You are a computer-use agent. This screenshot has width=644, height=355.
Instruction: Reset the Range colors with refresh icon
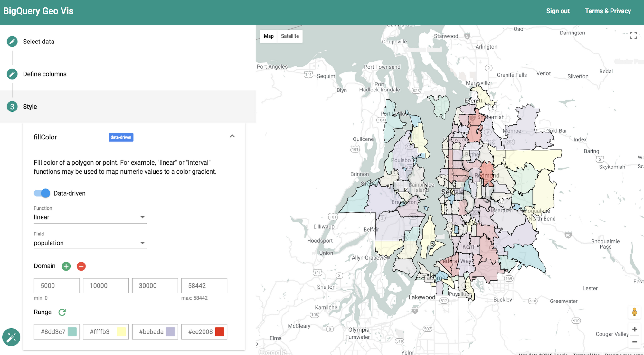[62, 312]
